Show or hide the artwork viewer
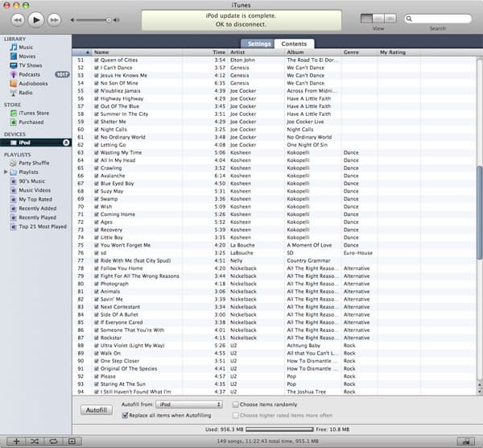483x448 pixels. [x=72, y=442]
